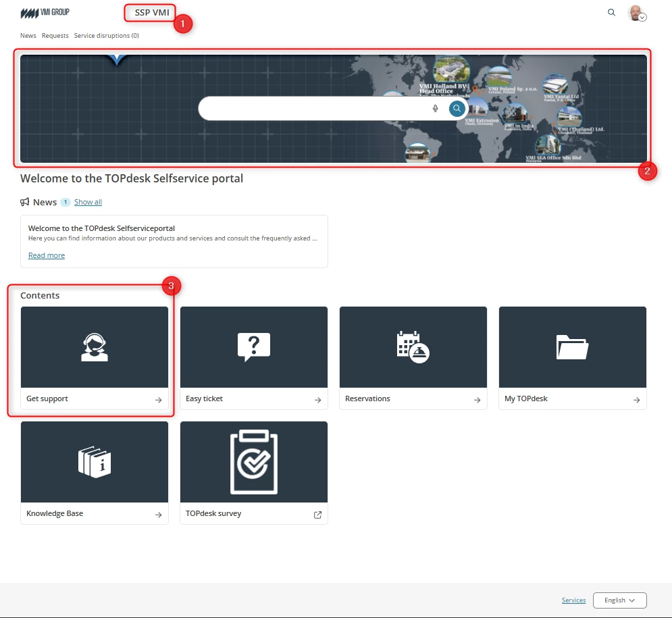
Task: Click the Knowledge Base books icon
Action: pos(95,462)
